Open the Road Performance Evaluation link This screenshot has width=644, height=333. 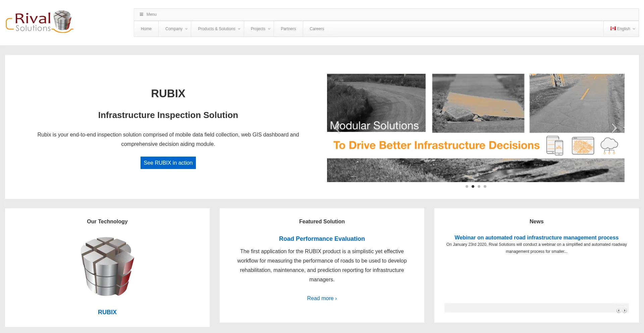pyautogui.click(x=322, y=239)
